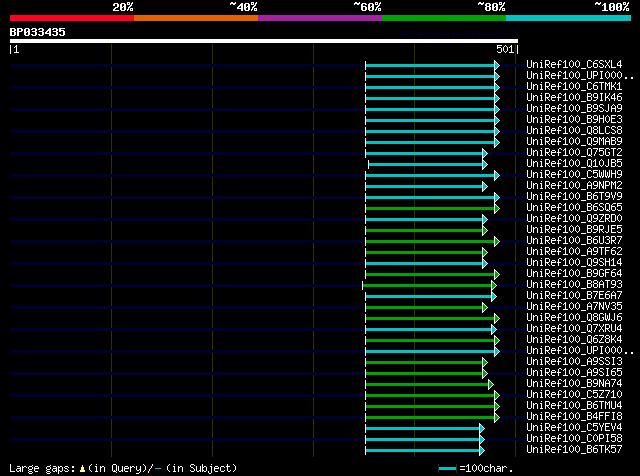The height and width of the screenshot is (476, 640).
Task: Select the UniRef100_Q8GWJ6 subject name
Action: point(574,318)
